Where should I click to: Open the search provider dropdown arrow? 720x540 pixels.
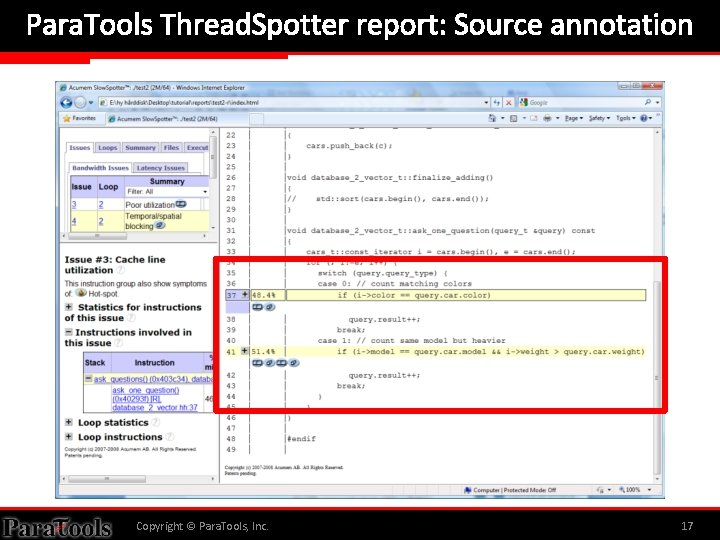click(658, 102)
